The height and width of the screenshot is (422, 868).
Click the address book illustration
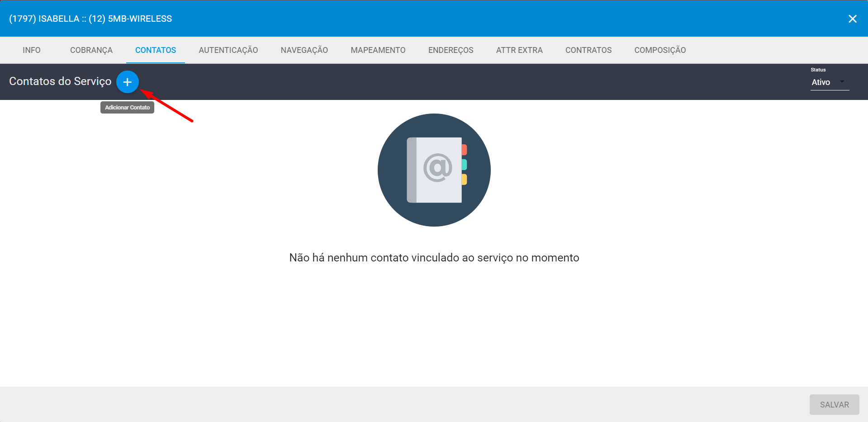pos(434,170)
